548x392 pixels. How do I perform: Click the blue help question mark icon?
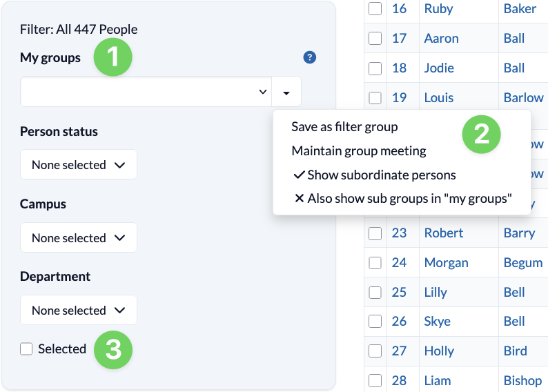(310, 58)
